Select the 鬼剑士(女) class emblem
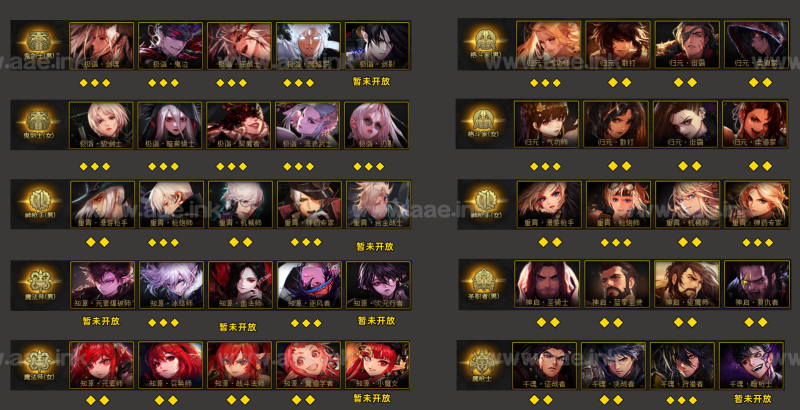Screen dimensions: 800x410 click(x=38, y=122)
